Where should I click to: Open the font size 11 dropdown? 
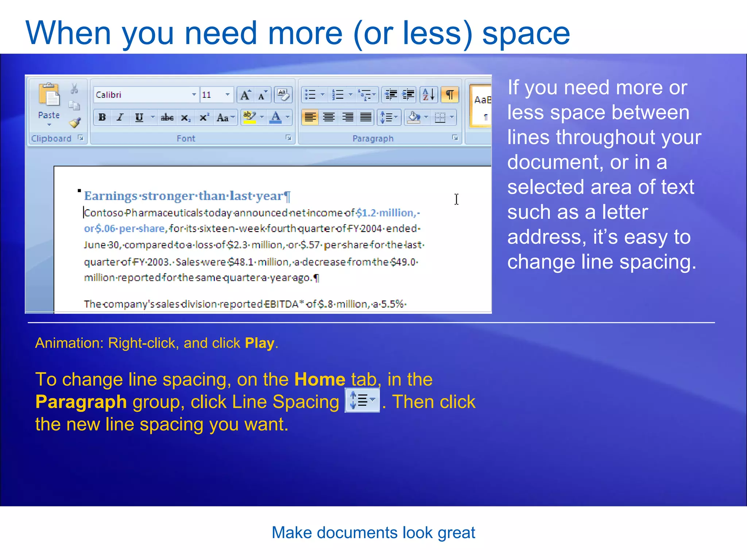coord(228,95)
